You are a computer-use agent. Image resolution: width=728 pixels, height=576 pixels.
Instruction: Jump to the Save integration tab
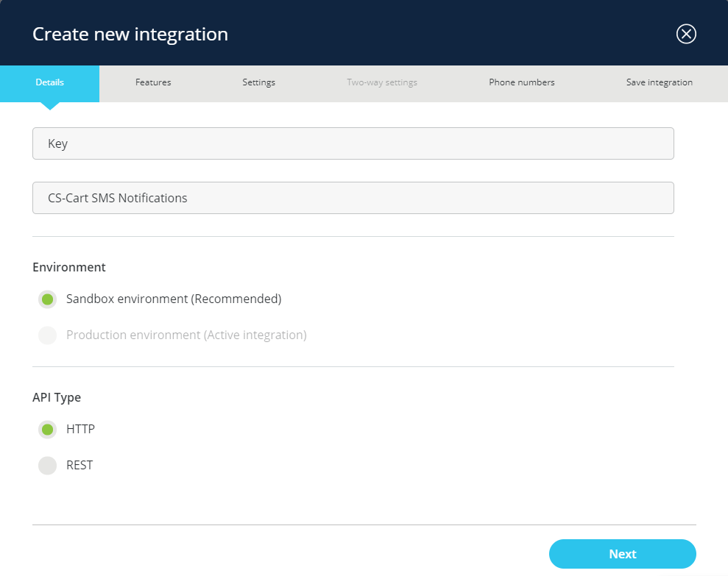659,82
